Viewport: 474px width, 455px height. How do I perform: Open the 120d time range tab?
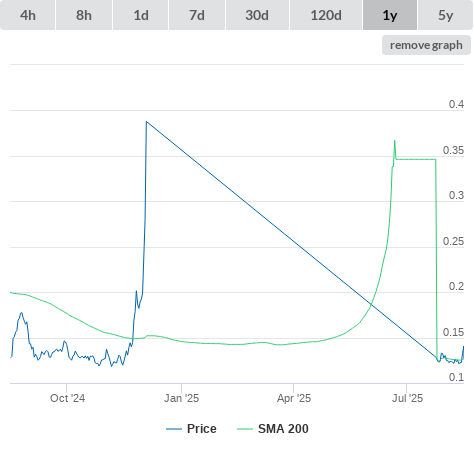pyautogui.click(x=326, y=15)
